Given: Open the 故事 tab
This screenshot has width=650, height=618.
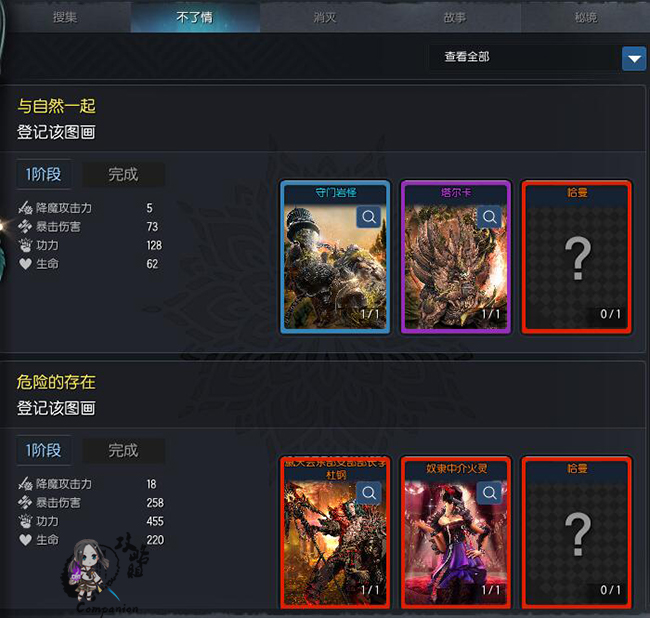Looking at the screenshot, I should (x=455, y=17).
